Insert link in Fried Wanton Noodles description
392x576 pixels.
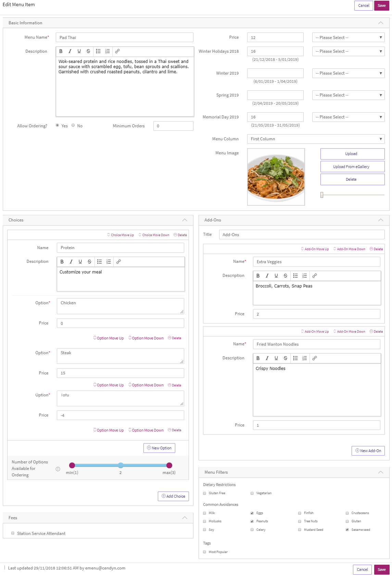(315, 358)
